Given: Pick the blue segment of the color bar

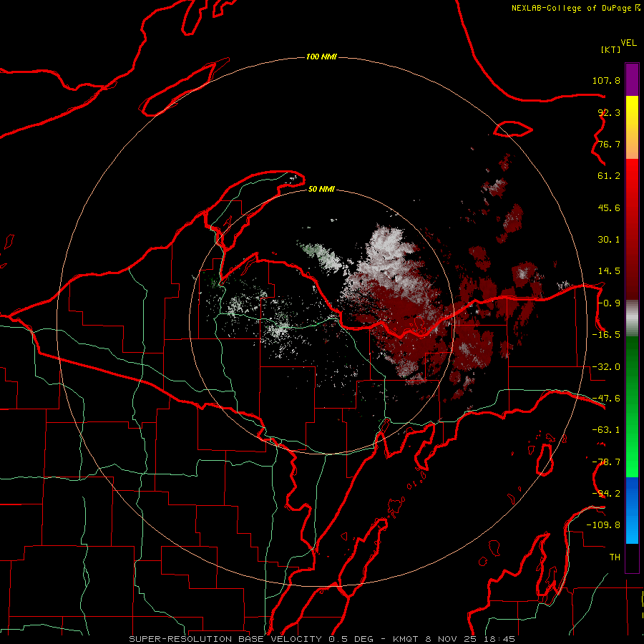Looking at the screenshot, I should [x=632, y=510].
